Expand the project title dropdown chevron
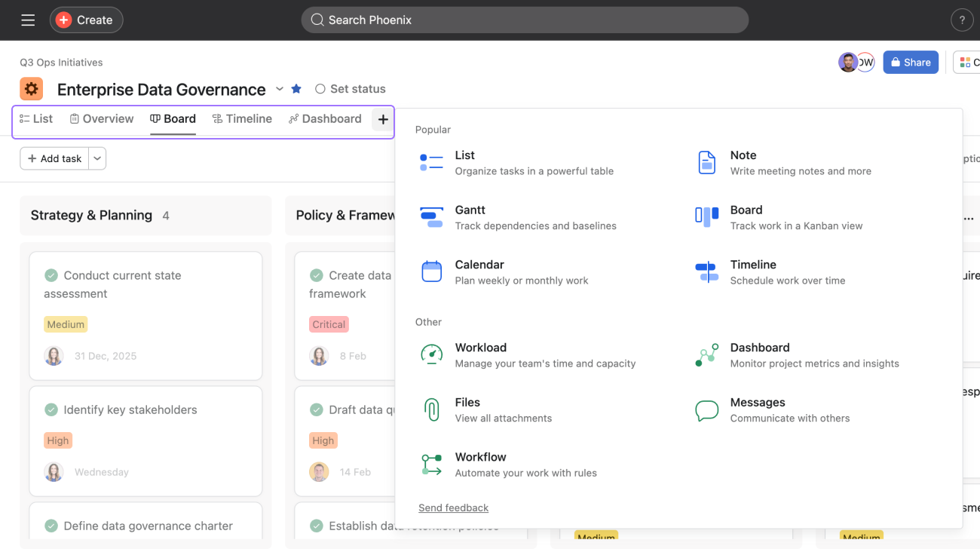 click(280, 89)
